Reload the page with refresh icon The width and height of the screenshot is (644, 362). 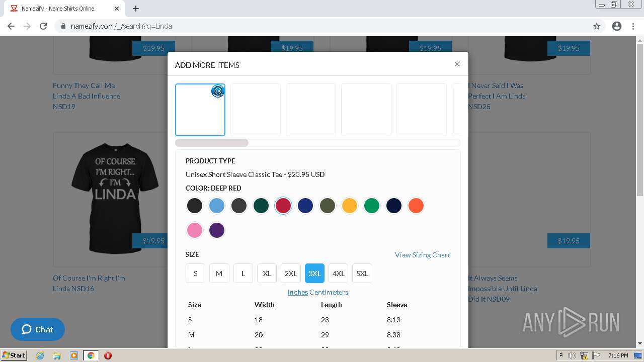tap(43, 26)
